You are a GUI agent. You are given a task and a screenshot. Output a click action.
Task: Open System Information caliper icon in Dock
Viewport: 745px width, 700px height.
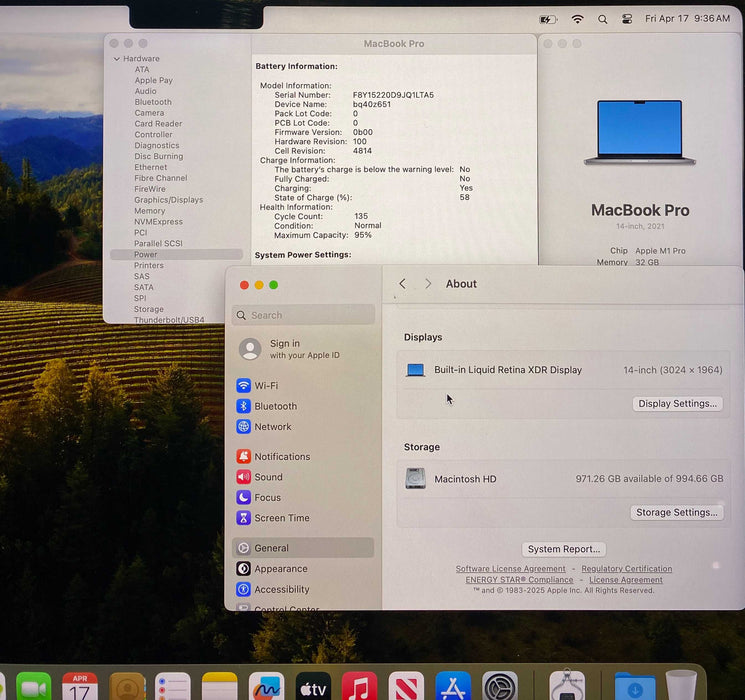point(567,686)
